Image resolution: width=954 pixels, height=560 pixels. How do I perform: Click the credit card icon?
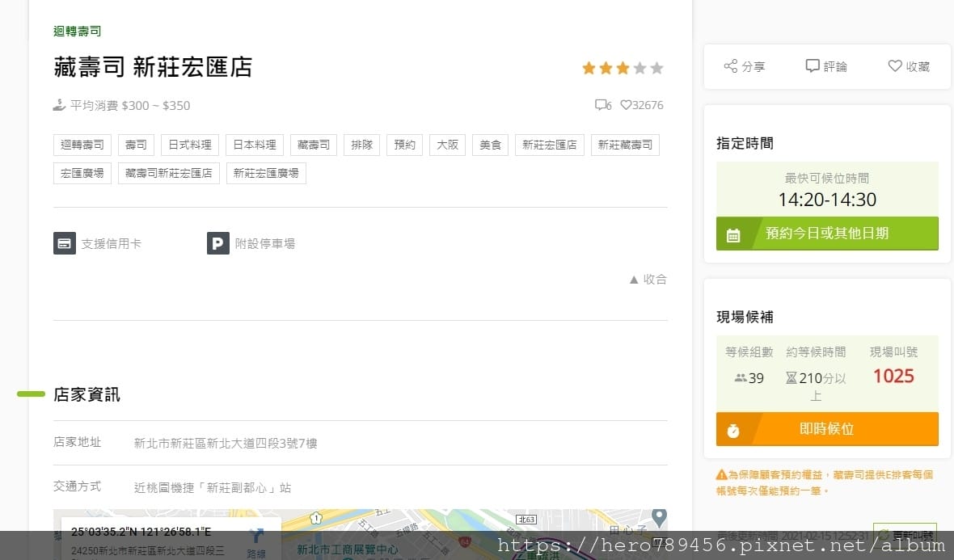[65, 243]
